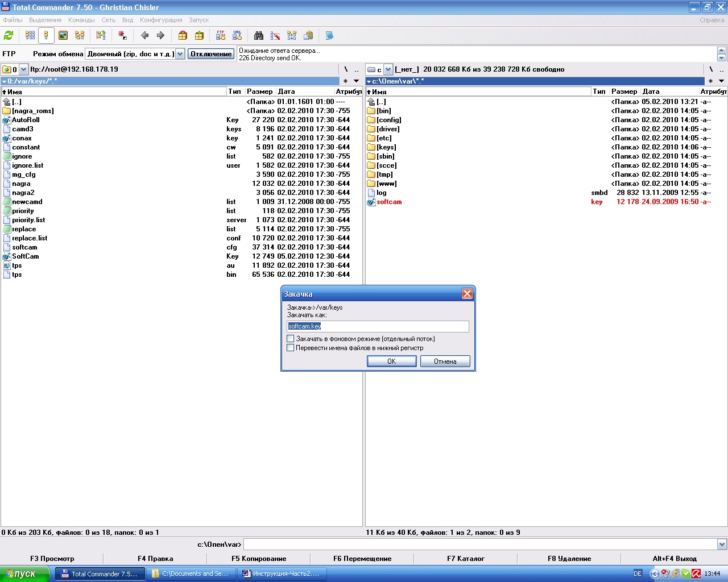This screenshot has width=728, height=582.
Task: Click the FTP drive 0 icon button
Action: [x=10, y=69]
